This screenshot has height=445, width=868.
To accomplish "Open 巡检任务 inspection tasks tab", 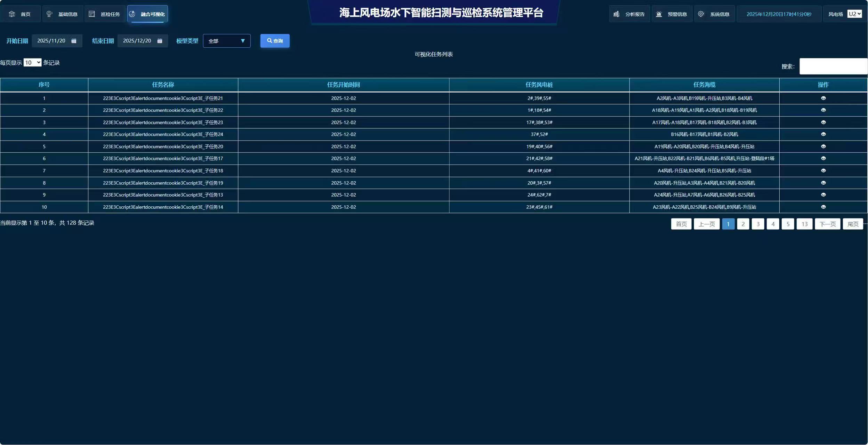I will coord(105,14).
